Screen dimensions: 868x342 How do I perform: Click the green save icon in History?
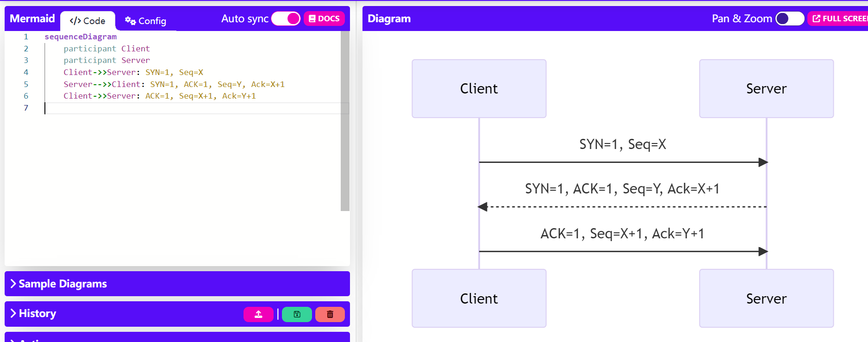(297, 314)
